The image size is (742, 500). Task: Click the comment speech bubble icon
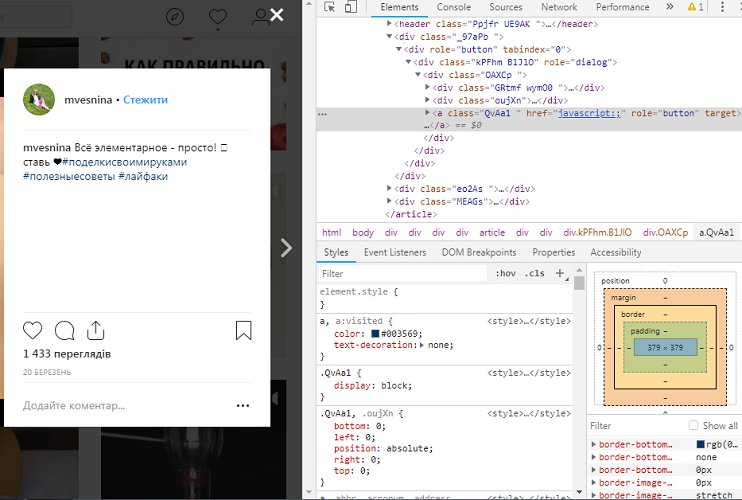[64, 330]
